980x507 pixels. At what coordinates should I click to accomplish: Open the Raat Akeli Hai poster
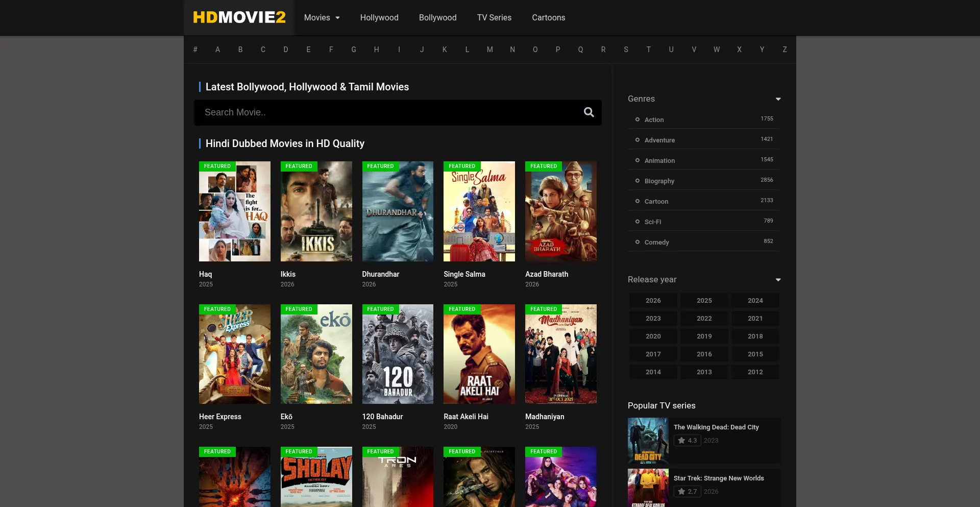coord(479,354)
